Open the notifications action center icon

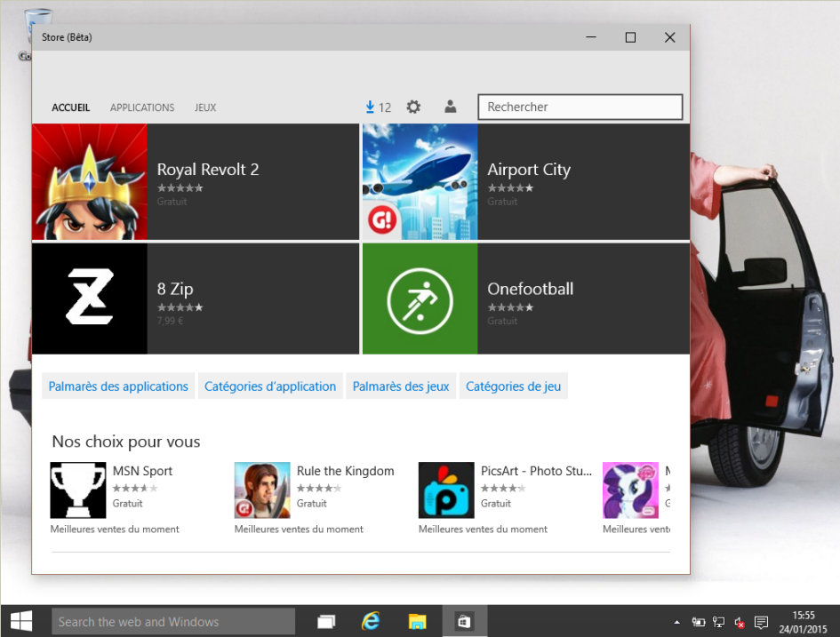pyautogui.click(x=761, y=622)
